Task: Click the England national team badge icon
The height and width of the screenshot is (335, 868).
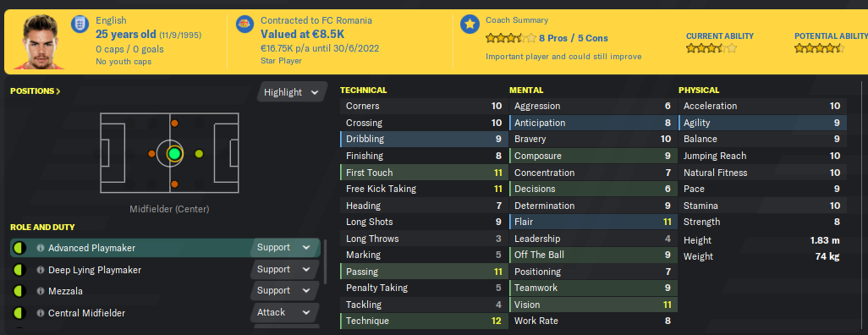Action: (x=80, y=25)
